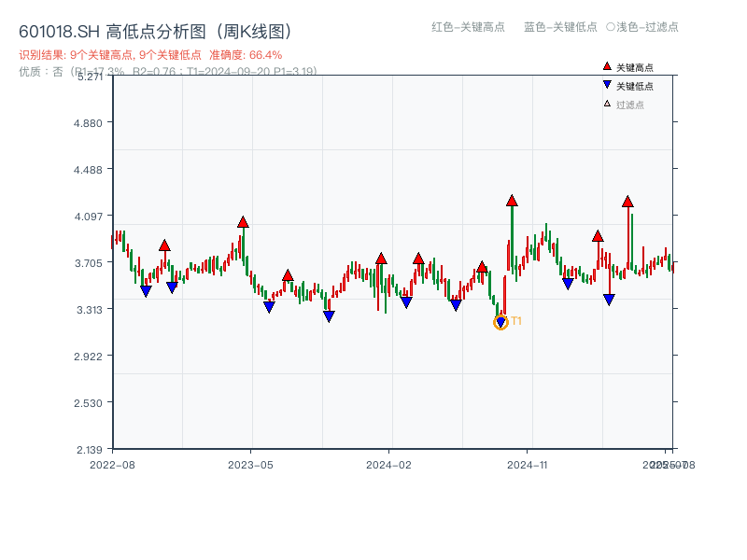
Task: Click the 准确度: 66.4% text
Action: 246,55
